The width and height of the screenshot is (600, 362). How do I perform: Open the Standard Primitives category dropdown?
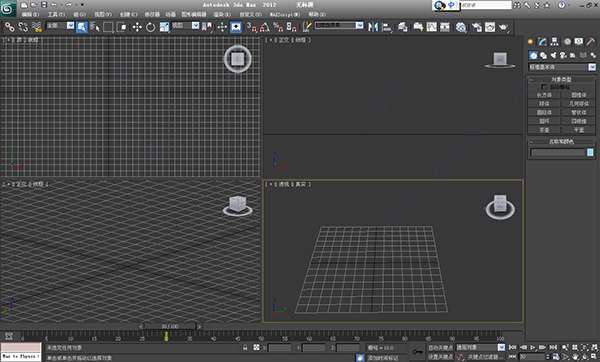562,67
